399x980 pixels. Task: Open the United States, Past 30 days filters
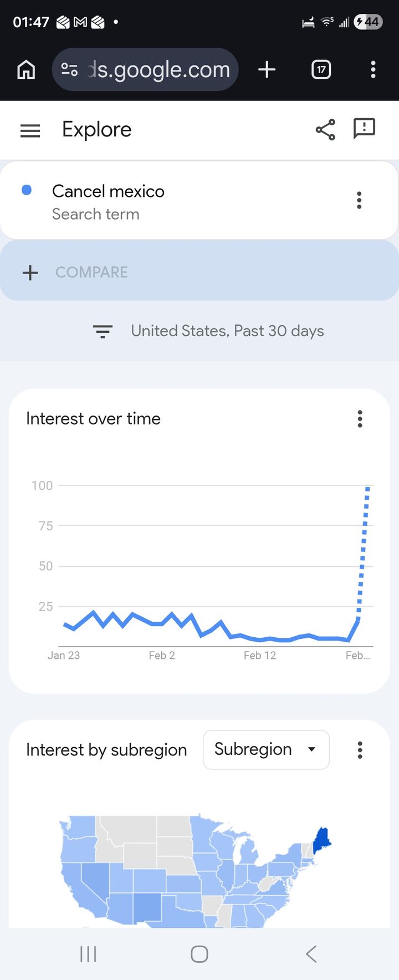[x=227, y=331]
